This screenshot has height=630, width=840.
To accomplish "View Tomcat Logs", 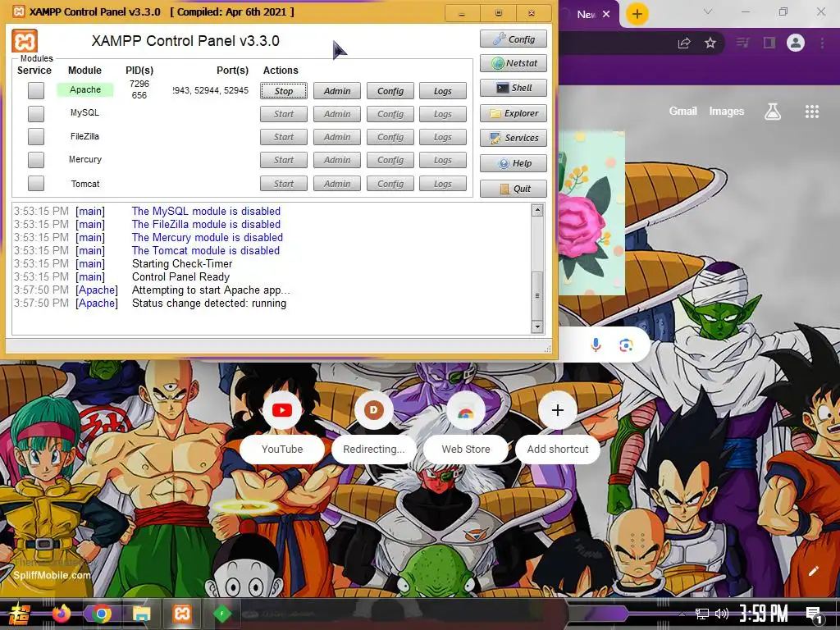I will tap(442, 184).
